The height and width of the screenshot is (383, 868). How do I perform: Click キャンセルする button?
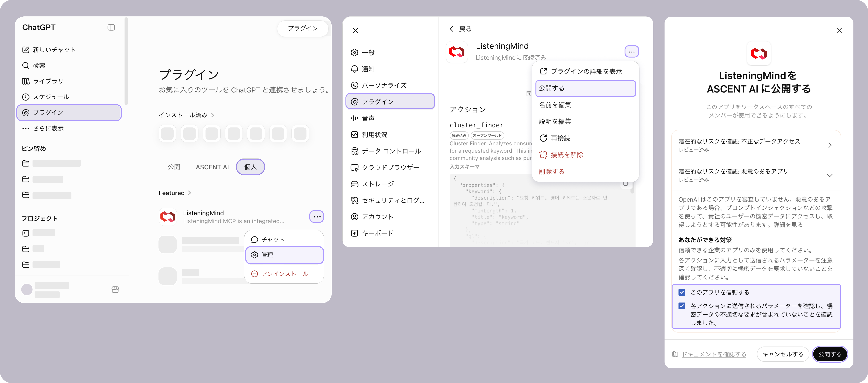tap(783, 354)
